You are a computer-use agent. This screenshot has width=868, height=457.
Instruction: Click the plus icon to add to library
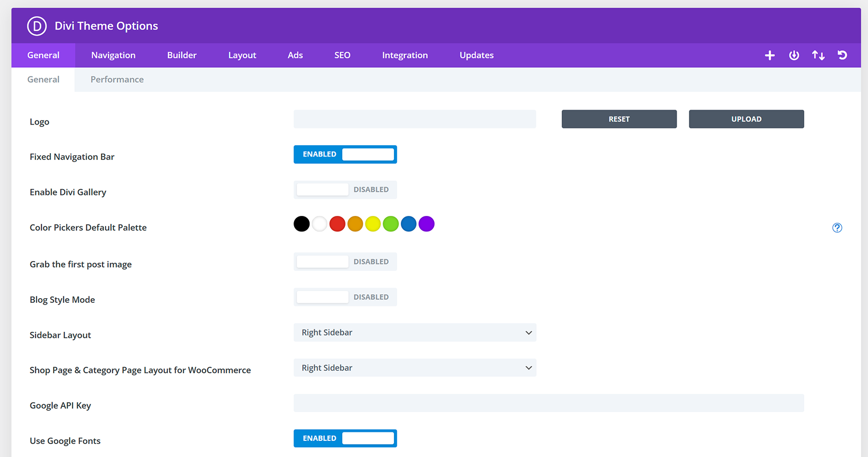click(770, 55)
